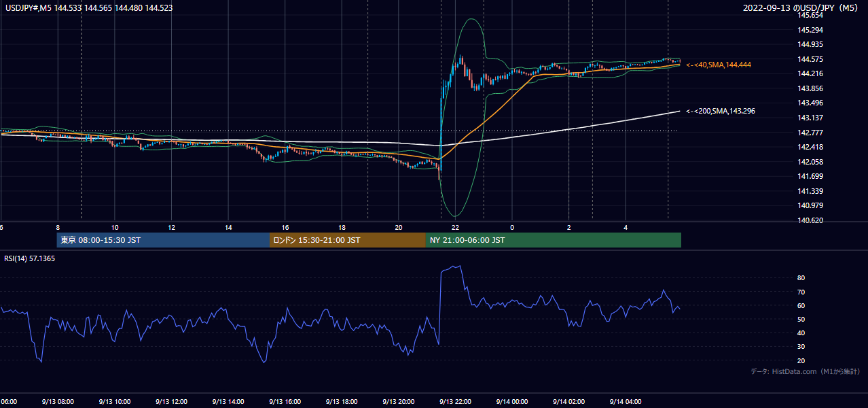Image resolution: width=868 pixels, height=408 pixels.
Task: Click price axis value 144.935
Action: tap(811, 44)
